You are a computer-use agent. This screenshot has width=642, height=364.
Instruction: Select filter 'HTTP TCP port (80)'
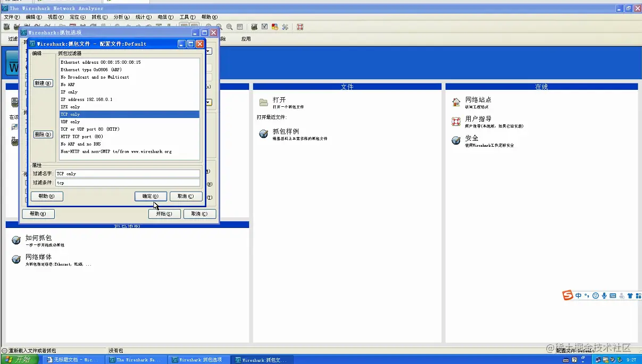pyautogui.click(x=129, y=137)
